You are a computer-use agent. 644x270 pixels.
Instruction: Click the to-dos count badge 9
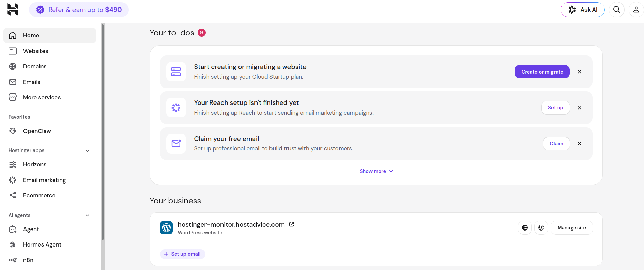pos(202,33)
